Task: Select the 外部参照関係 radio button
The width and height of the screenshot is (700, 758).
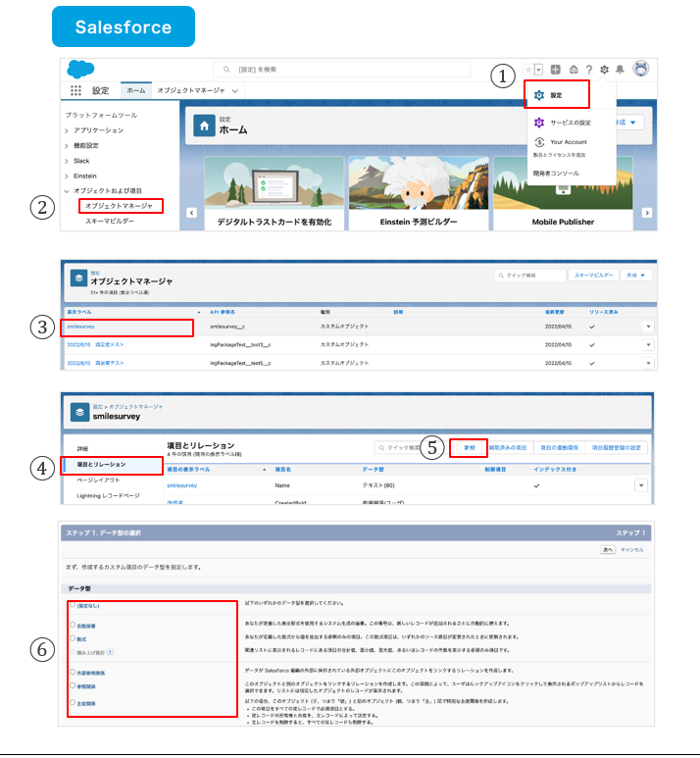Action: pyautogui.click(x=73, y=672)
